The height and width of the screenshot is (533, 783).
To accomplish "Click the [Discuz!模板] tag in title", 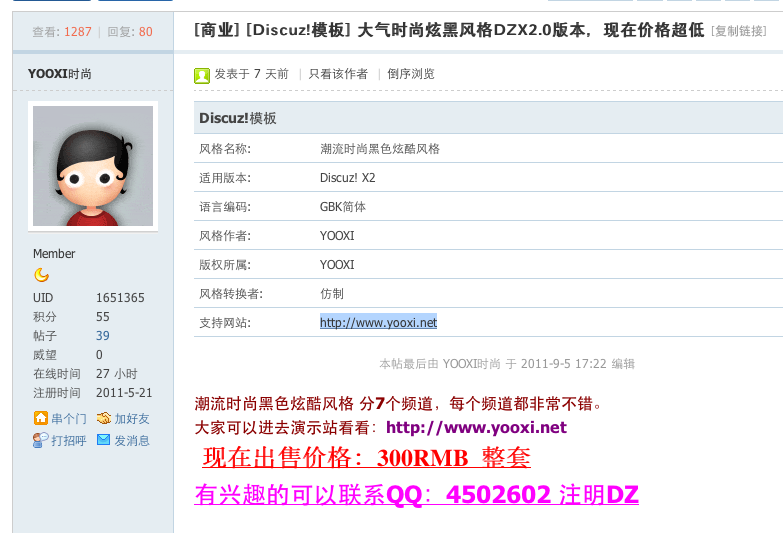I will [298, 30].
